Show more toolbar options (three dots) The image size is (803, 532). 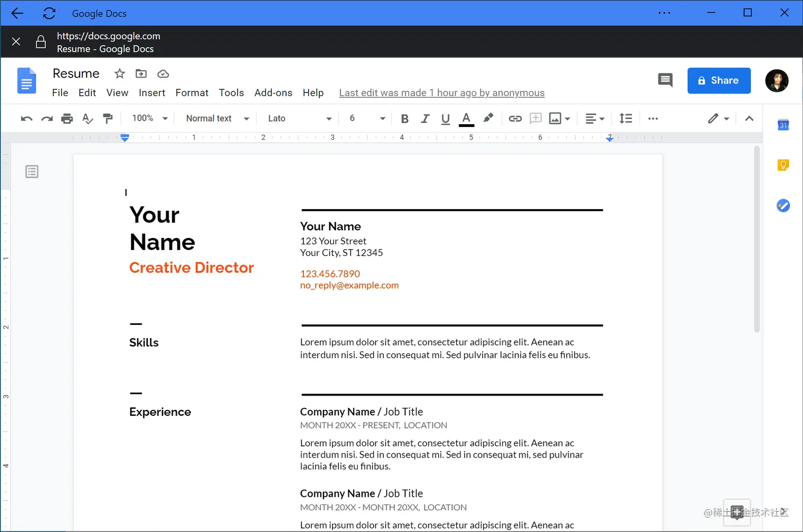tap(653, 118)
